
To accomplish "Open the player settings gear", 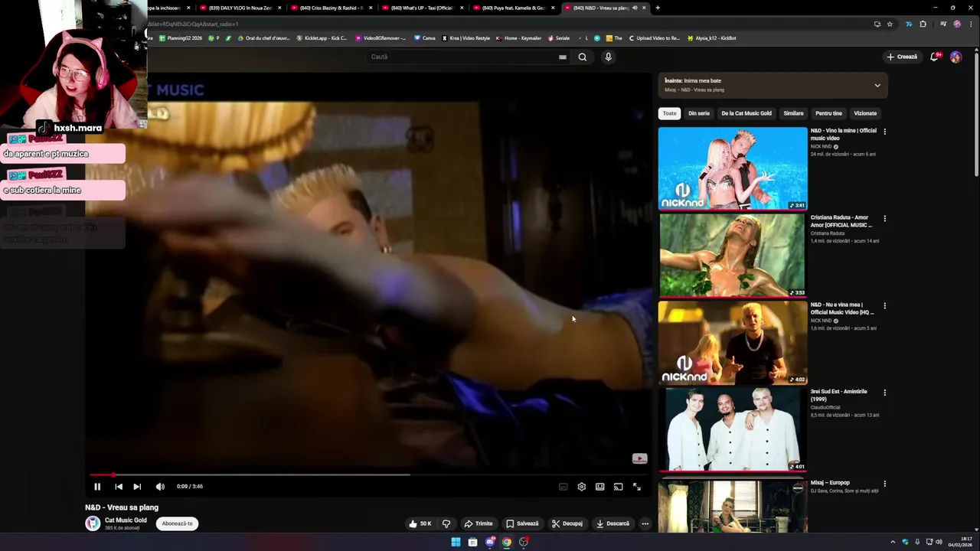I will 582,487.
